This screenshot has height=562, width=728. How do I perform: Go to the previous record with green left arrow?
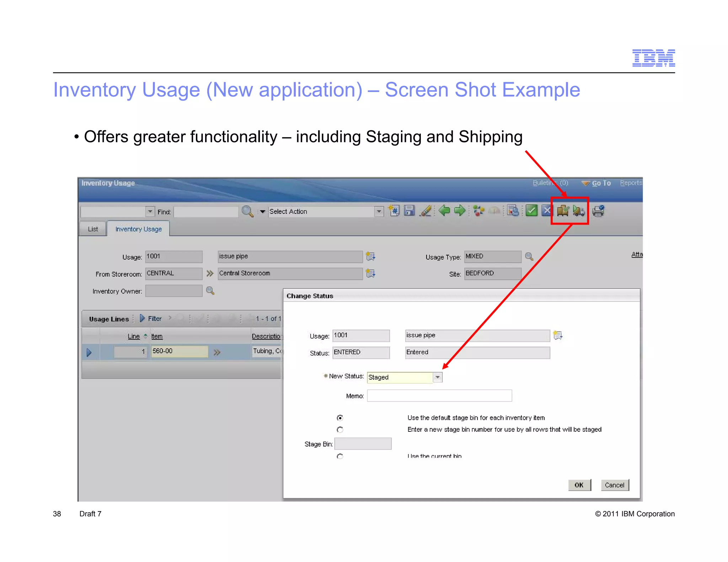point(444,211)
